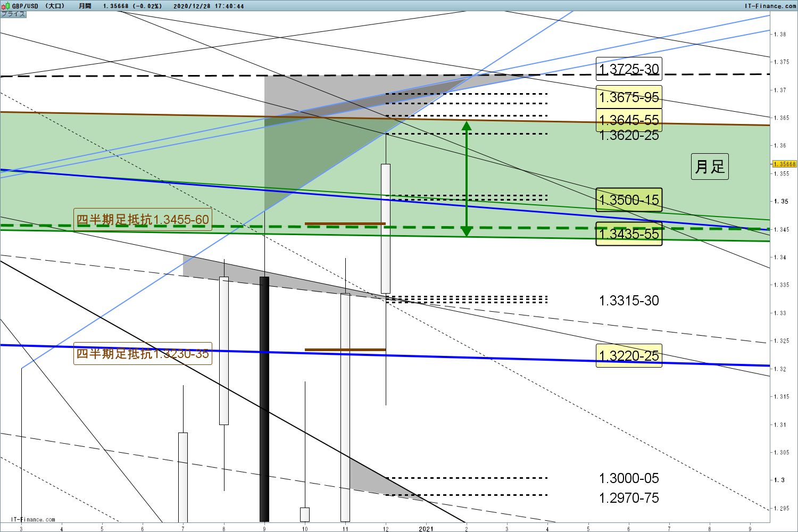Click the black September candlestick body

point(264,399)
